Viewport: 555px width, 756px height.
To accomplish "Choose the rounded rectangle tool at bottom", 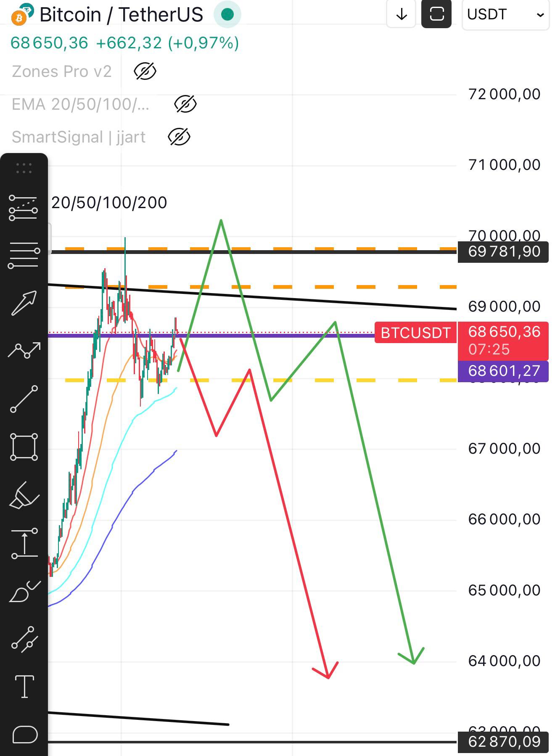I will pos(25,735).
